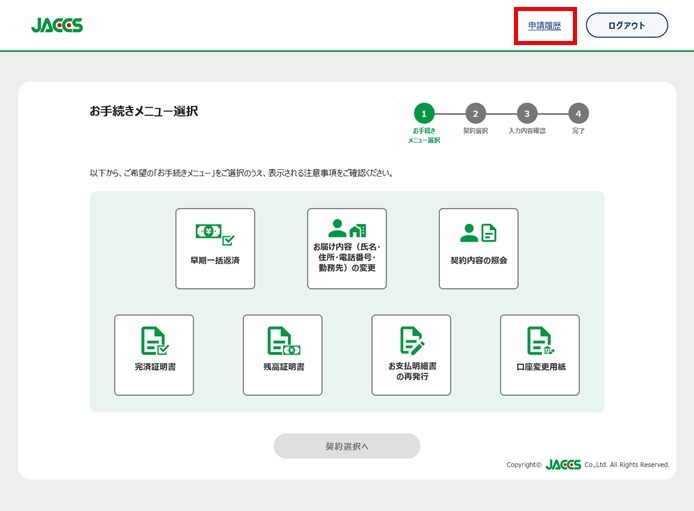694x511 pixels.
Task: Choose the 完済証明書 document checkmark icon
Action: (x=154, y=341)
